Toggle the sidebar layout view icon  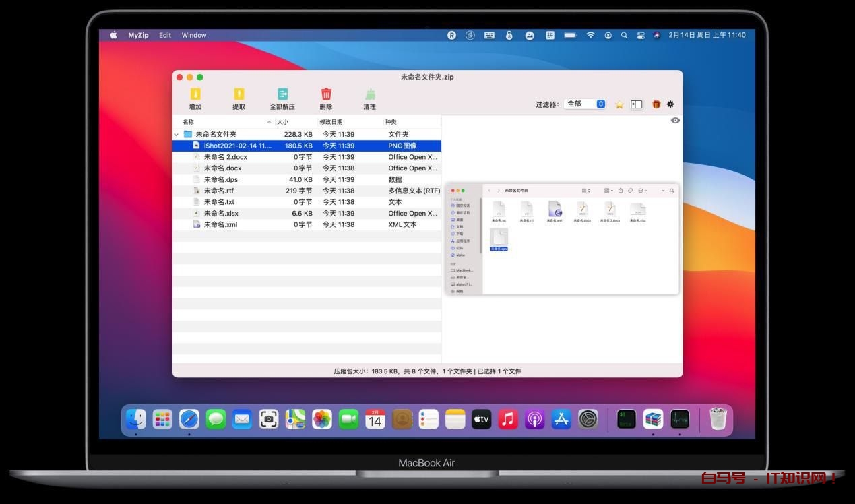[636, 104]
